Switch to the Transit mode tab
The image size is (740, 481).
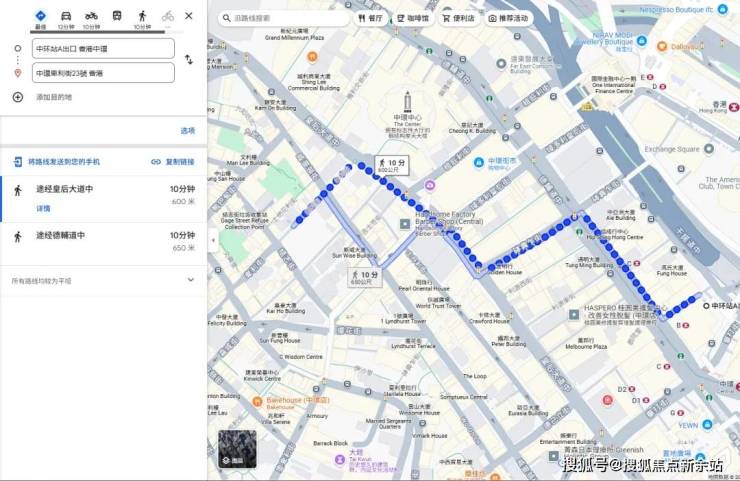[x=117, y=16]
